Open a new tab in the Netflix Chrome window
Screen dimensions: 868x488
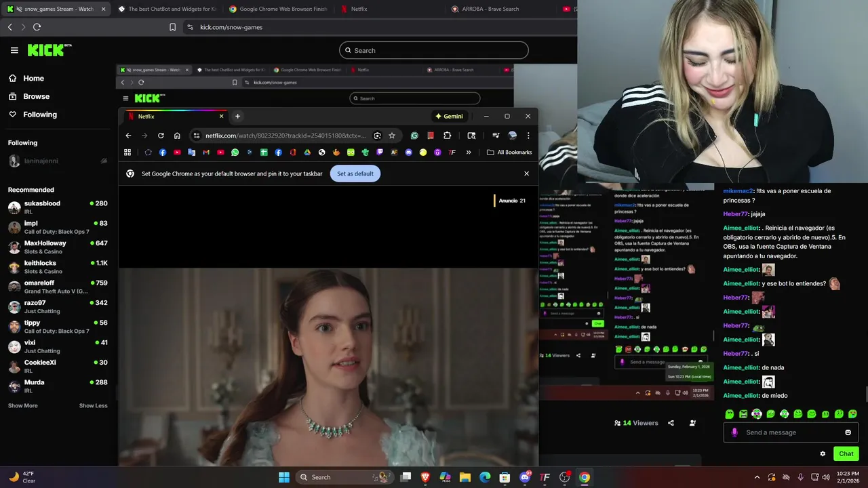pyautogui.click(x=237, y=117)
